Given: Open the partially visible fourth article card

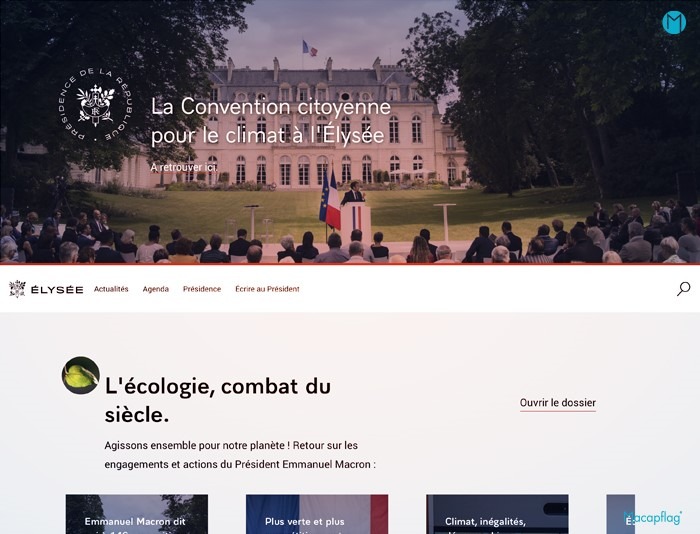Looking at the screenshot, I should pyautogui.click(x=621, y=514).
